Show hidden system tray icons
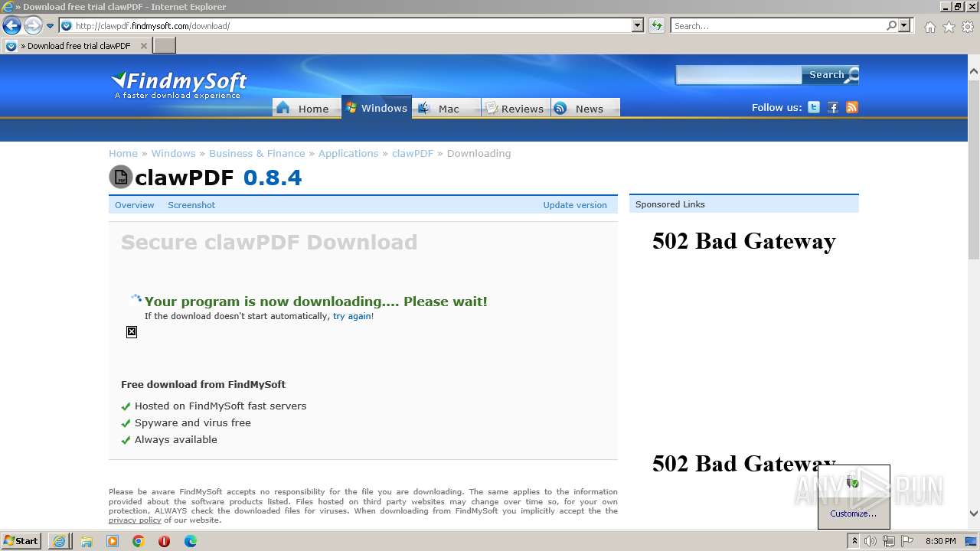This screenshot has height=551, width=980. click(854, 541)
